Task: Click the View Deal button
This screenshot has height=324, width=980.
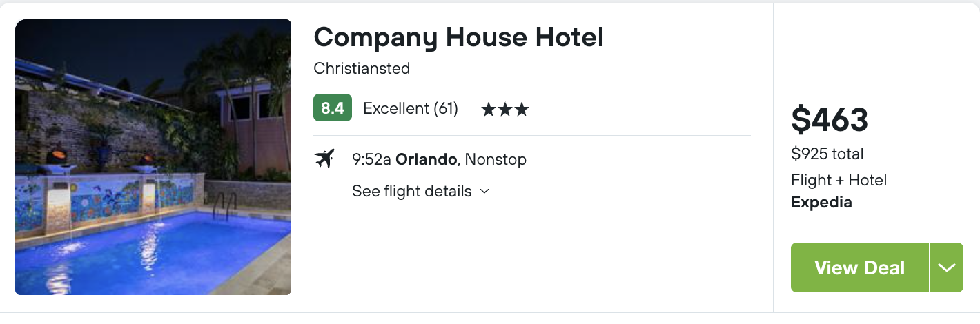Action: tap(860, 267)
